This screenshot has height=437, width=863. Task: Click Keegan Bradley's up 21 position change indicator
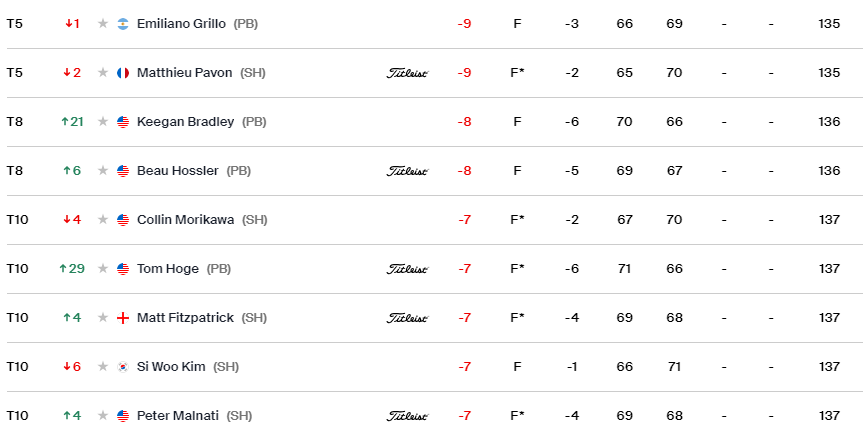pos(72,122)
